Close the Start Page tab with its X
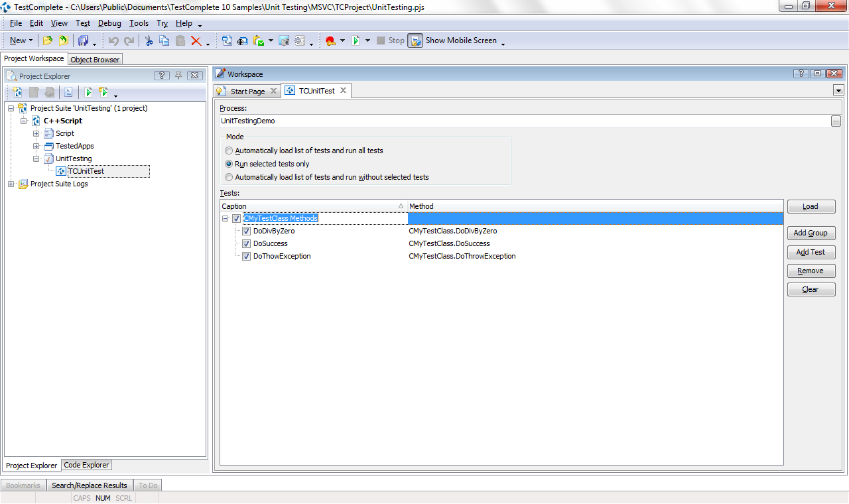 [273, 91]
